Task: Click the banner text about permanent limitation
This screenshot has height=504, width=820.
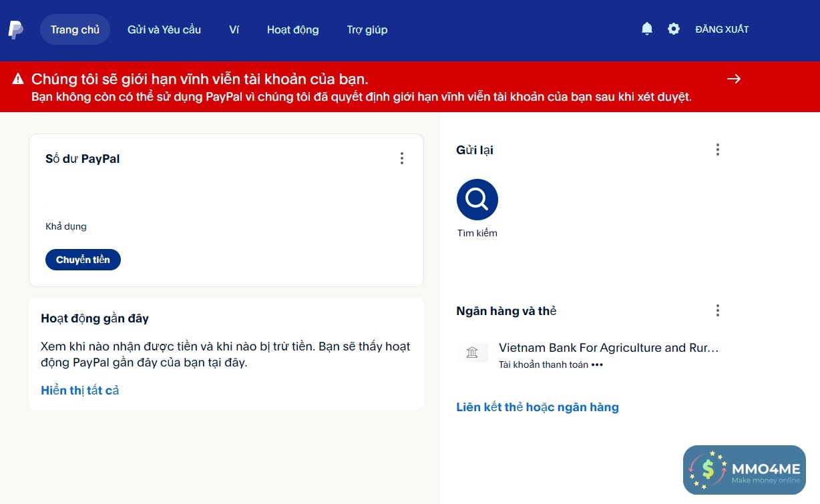Action: pos(361,97)
